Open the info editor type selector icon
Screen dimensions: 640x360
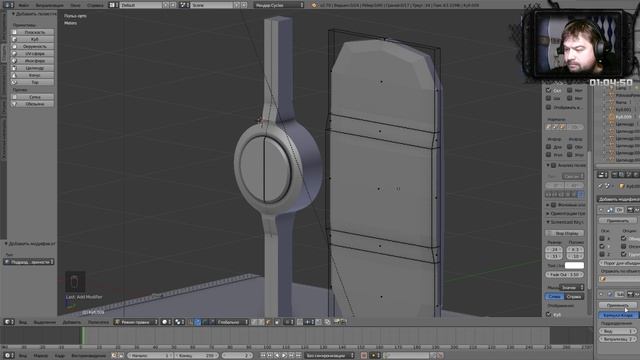[x=9, y=5]
